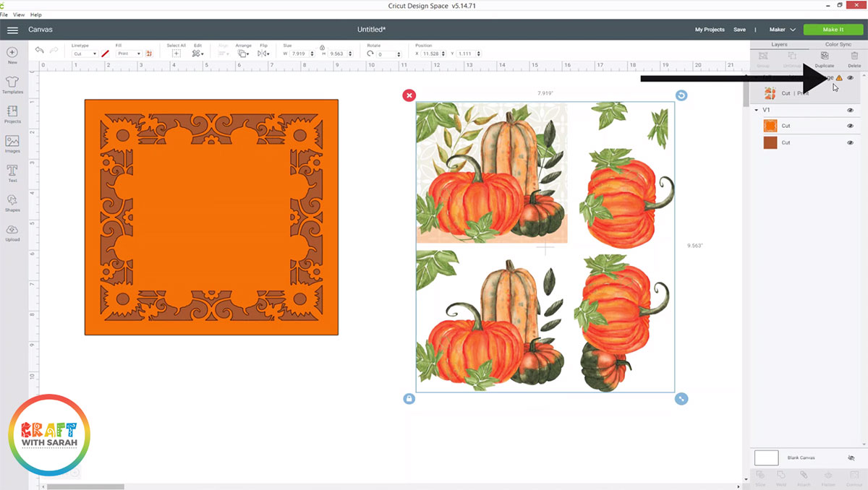Viewport: 868px width, 490px height.
Task: Click the lock handle on selected image
Action: click(409, 398)
